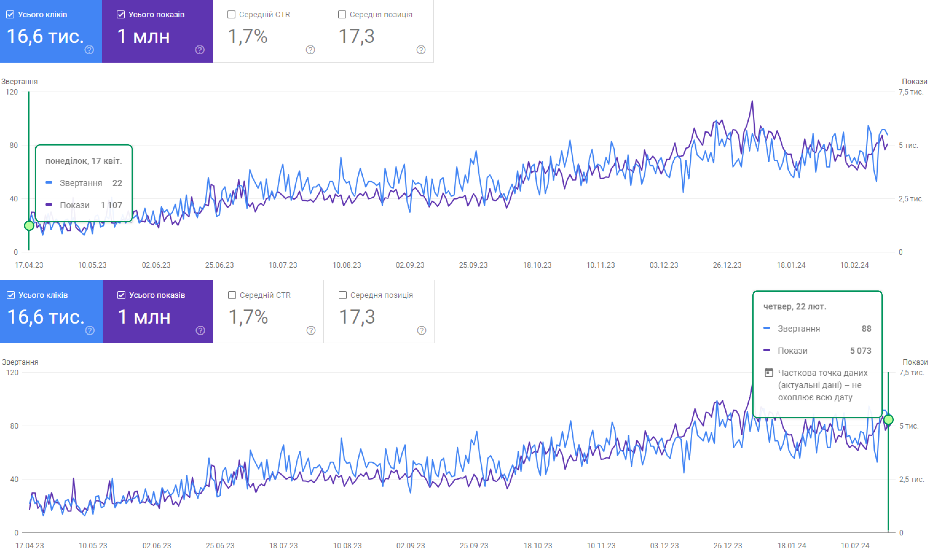930x560 pixels.
Task: Enable bottom Середній CTR checkbox
Action: [232, 295]
